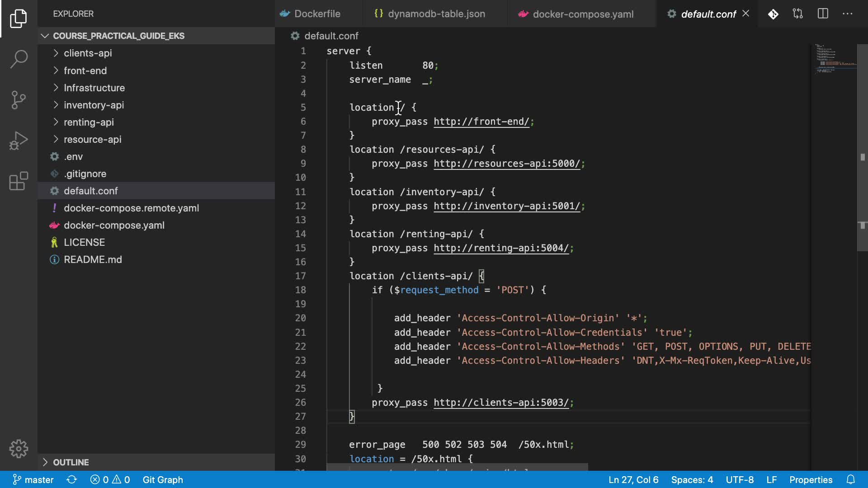Expand the clients-api folder
This screenshot has height=488, width=868.
pyautogui.click(x=88, y=53)
